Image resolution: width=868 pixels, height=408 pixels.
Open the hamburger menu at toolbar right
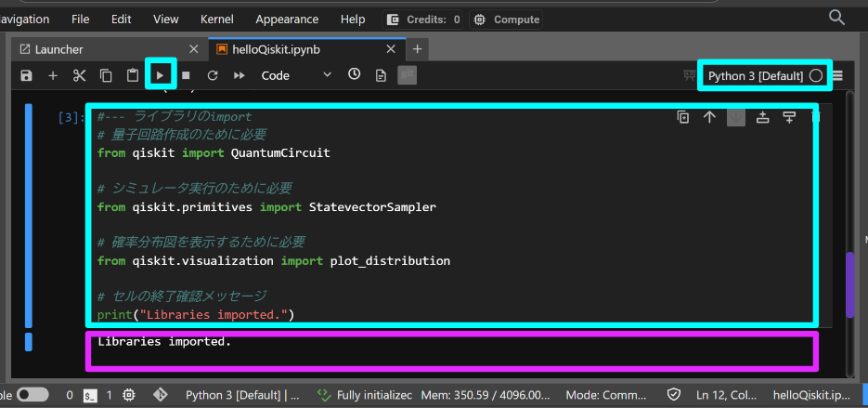click(x=837, y=76)
